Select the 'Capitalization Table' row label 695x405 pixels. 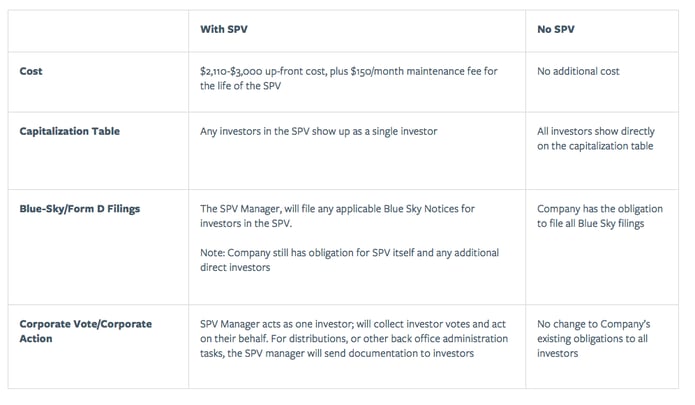[70, 131]
